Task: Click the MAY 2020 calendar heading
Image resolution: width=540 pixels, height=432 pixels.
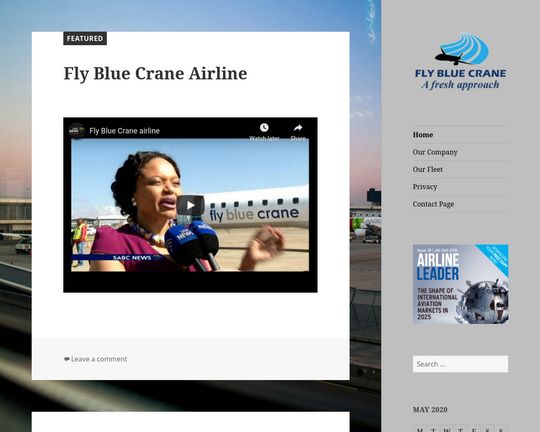Action: 430,409
